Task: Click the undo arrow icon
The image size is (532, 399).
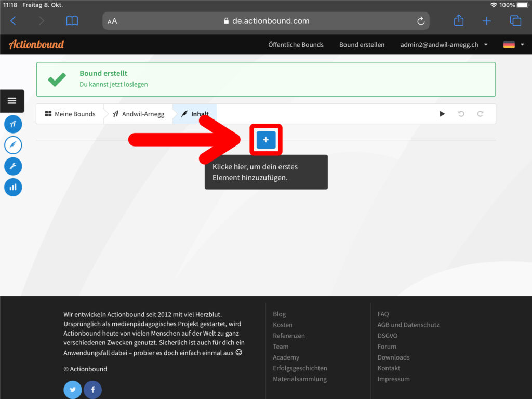Action: pyautogui.click(x=461, y=114)
